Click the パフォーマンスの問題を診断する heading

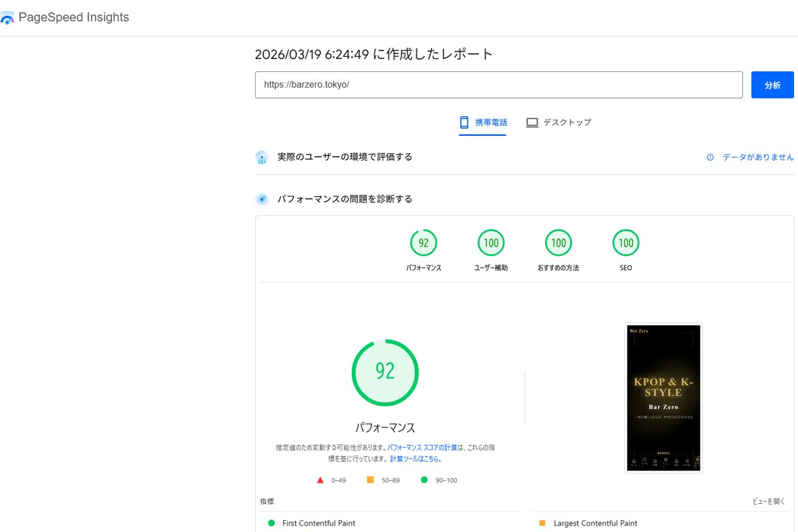coord(345,199)
